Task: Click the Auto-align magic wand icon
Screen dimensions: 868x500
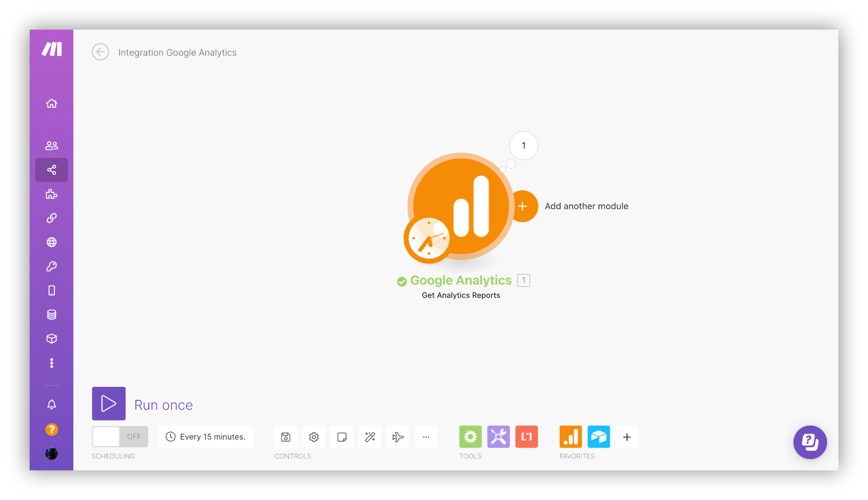Action: 370,437
